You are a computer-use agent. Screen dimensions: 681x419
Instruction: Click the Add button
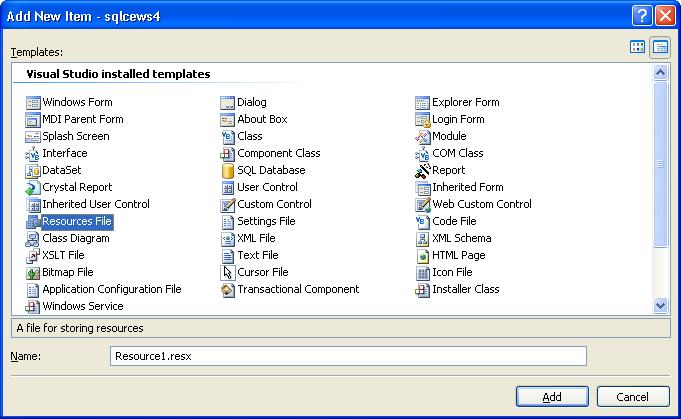552,397
